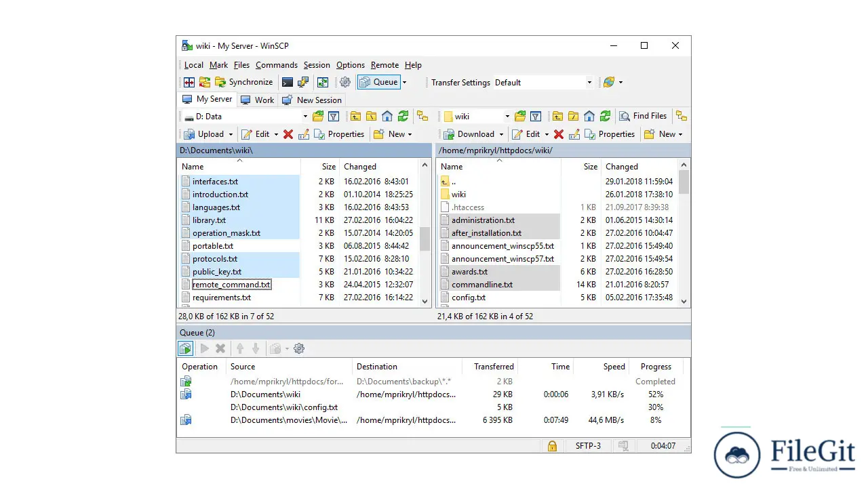This screenshot has width=868, height=488.
Task: Click the local panel filter icon
Action: (x=333, y=116)
